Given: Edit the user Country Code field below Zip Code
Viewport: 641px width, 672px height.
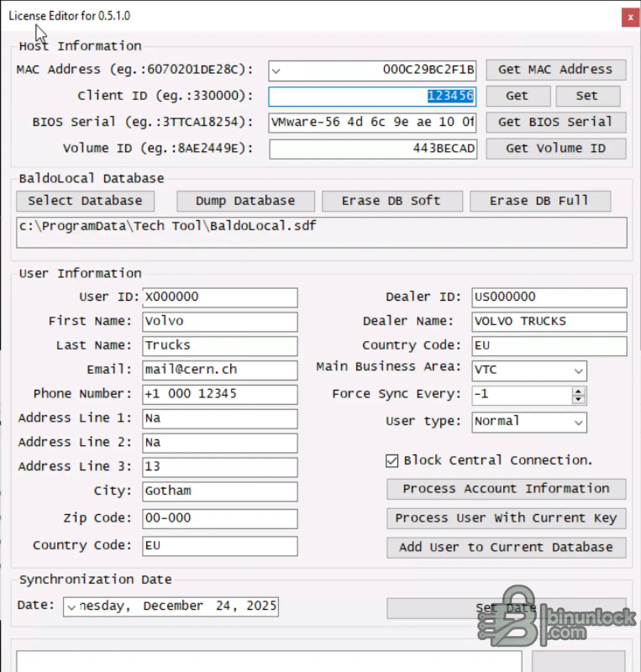Looking at the screenshot, I should click(x=220, y=546).
